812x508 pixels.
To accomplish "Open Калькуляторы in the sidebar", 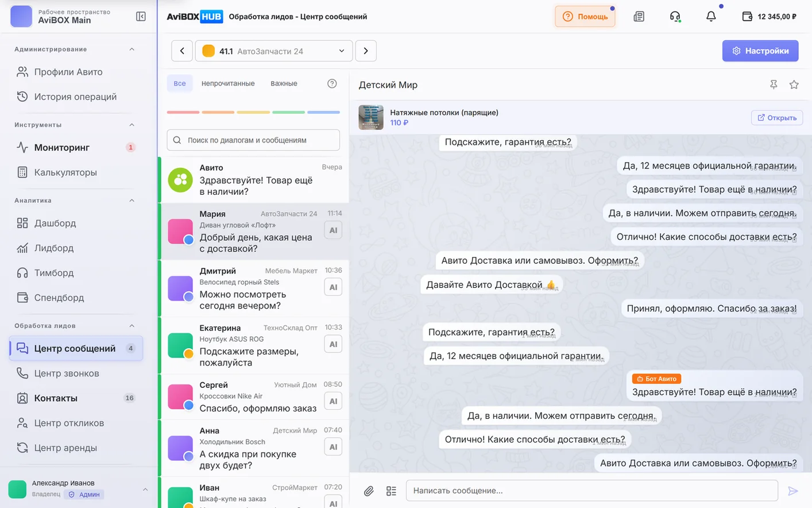I will pyautogui.click(x=75, y=172).
